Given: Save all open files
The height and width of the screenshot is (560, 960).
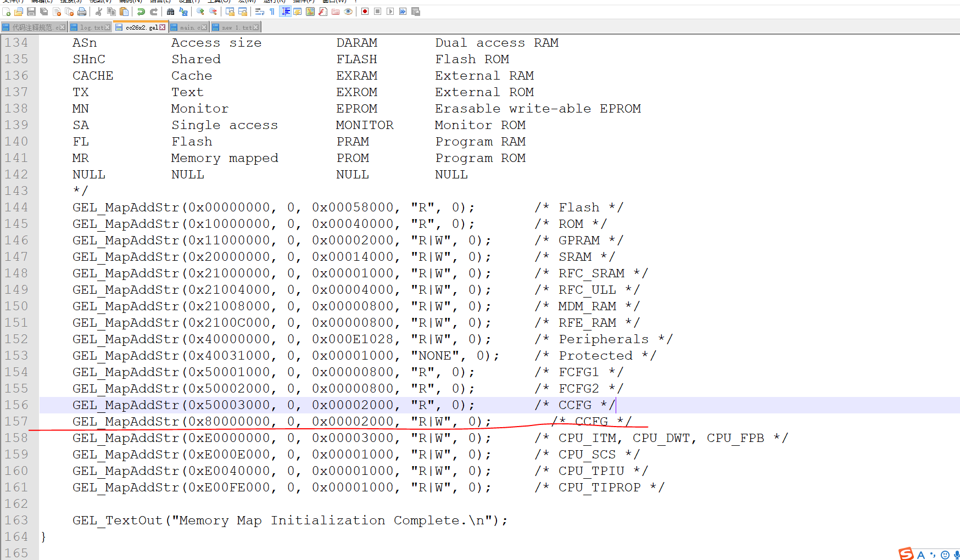Looking at the screenshot, I should pyautogui.click(x=44, y=12).
